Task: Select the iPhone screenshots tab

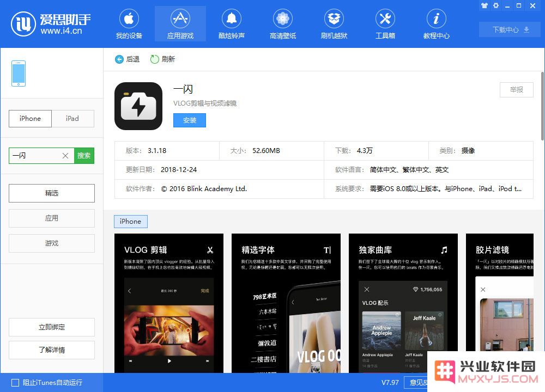Action: [131, 222]
